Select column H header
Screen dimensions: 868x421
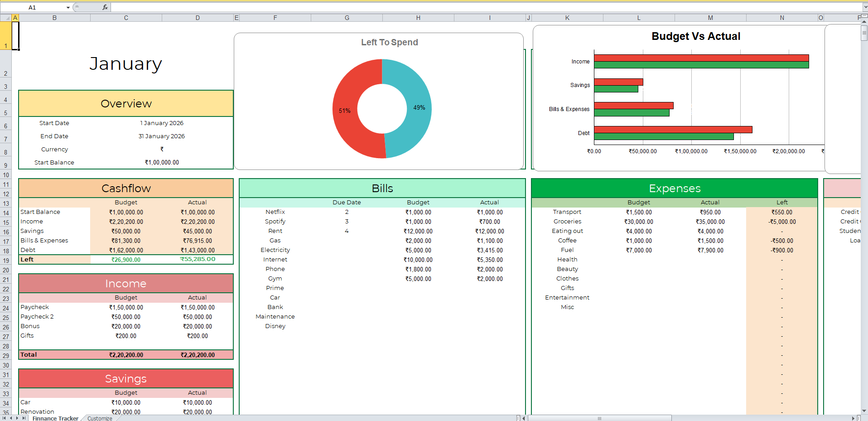(x=418, y=18)
